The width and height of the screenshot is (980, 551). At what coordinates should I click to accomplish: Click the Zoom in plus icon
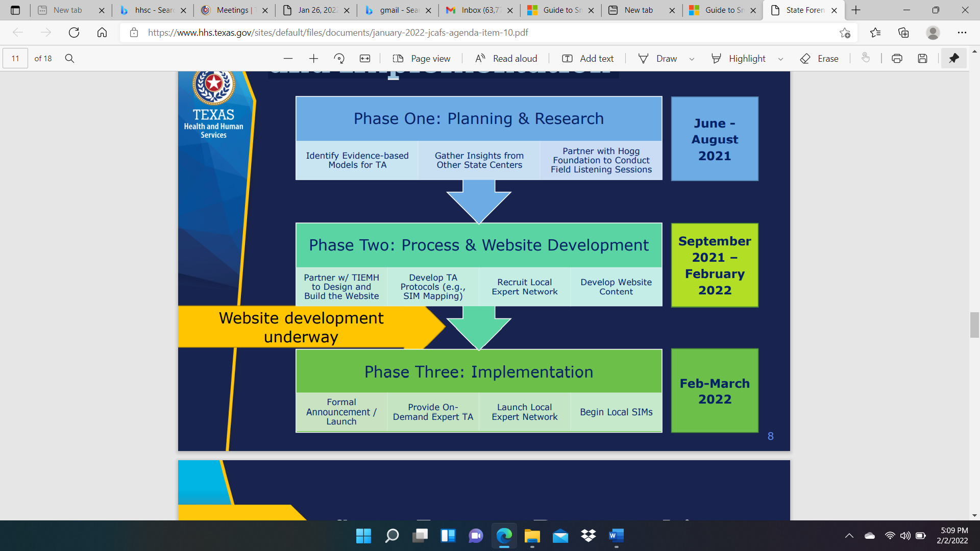point(313,59)
